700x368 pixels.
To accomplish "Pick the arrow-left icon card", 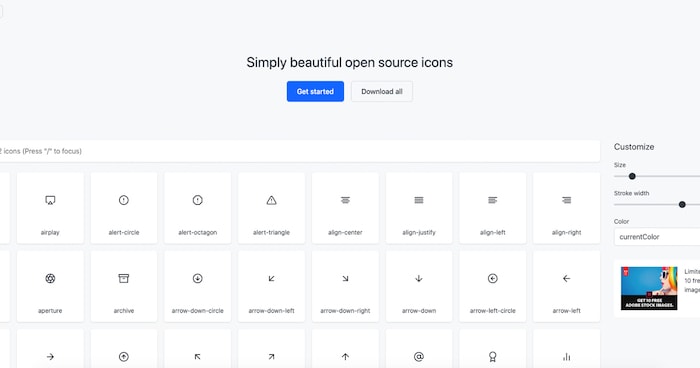I will (567, 286).
